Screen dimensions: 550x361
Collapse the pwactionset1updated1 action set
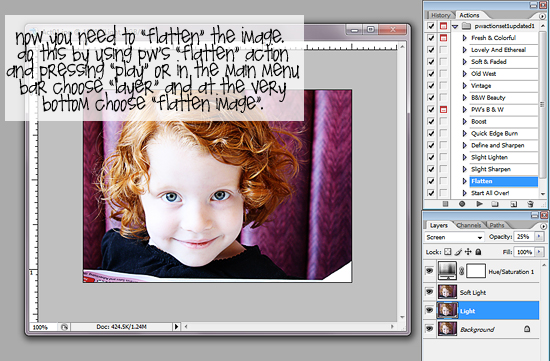point(455,26)
